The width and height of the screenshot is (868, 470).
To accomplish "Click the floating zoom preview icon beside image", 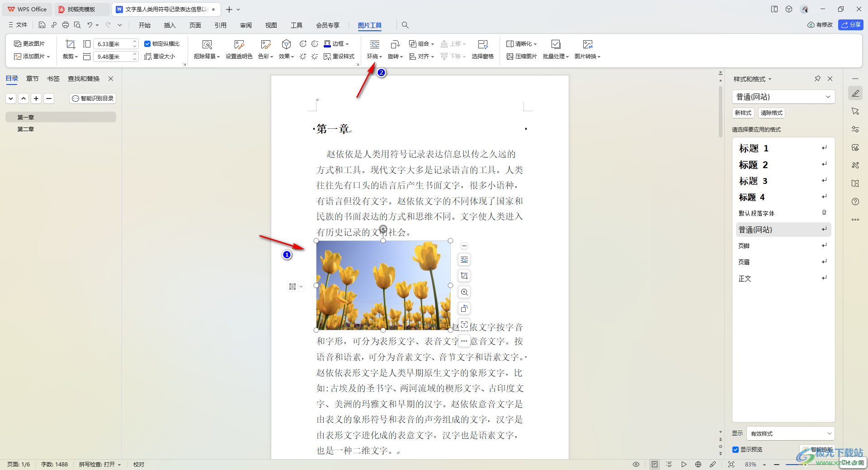I will 464,292.
